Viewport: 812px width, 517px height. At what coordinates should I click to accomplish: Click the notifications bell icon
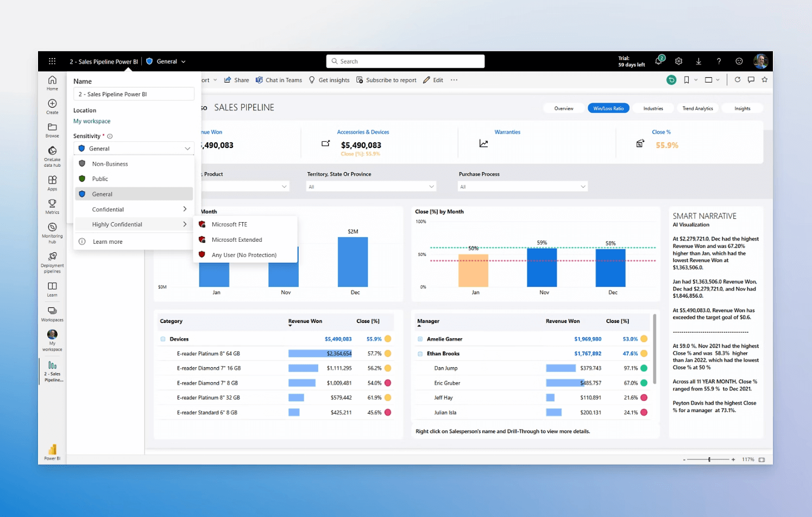point(658,61)
